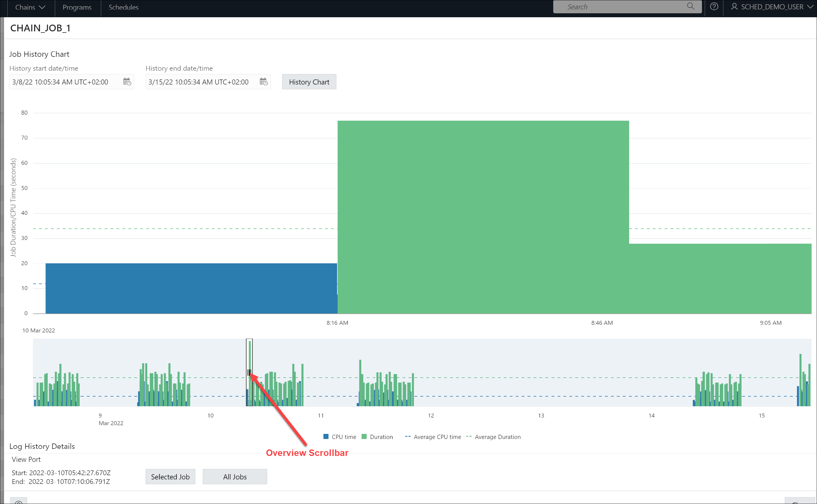Open the Programs menu item

(77, 7)
